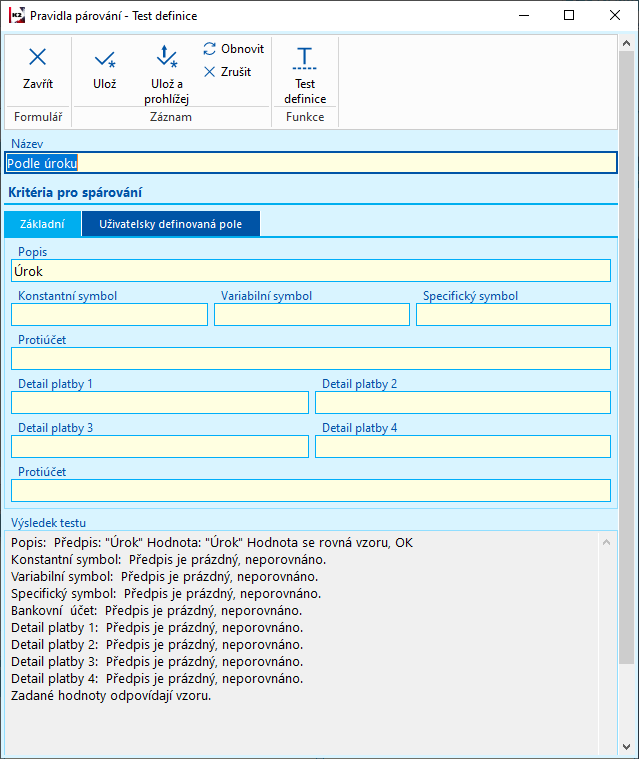
Task: Maximize the Pravidla párování window
Action: click(x=569, y=15)
